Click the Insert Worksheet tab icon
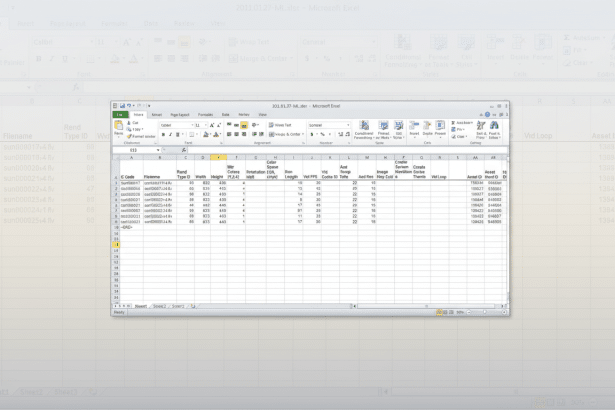Viewport: 615px width, 410px height. click(193, 306)
